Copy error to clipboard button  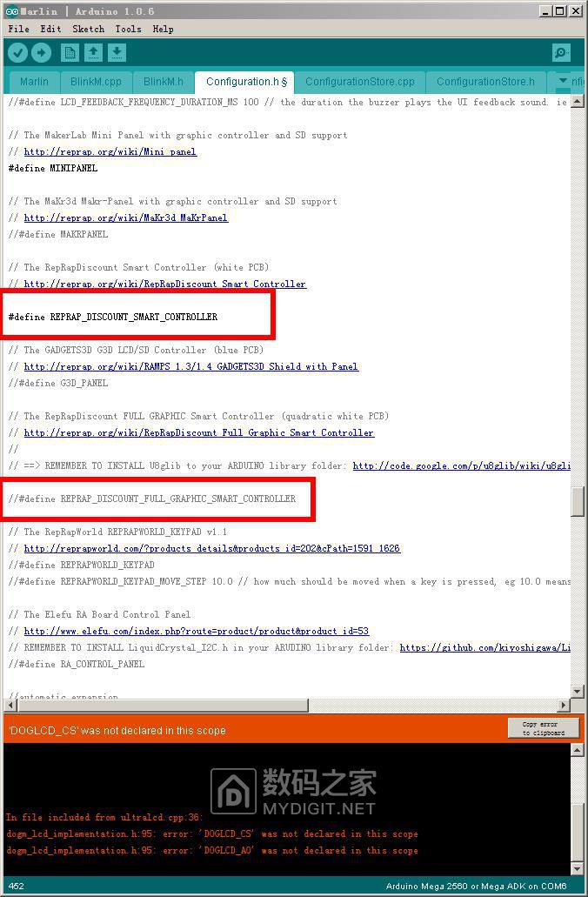point(544,728)
